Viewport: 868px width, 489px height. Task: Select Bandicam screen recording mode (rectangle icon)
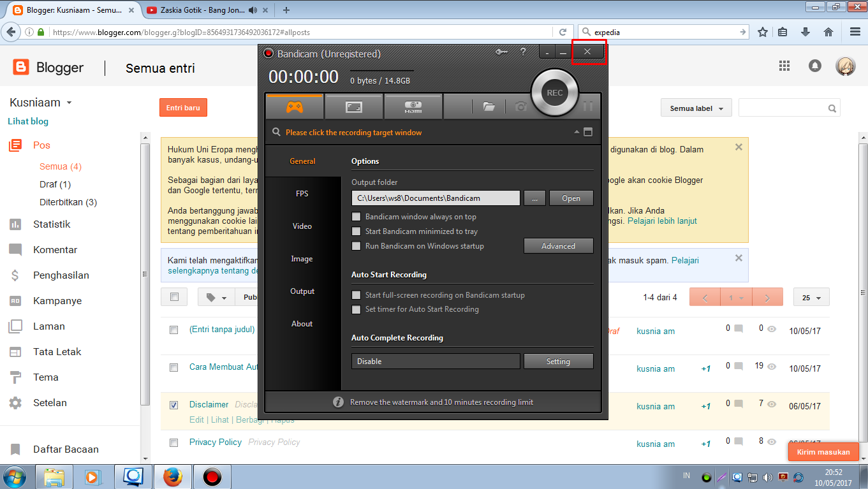click(354, 107)
